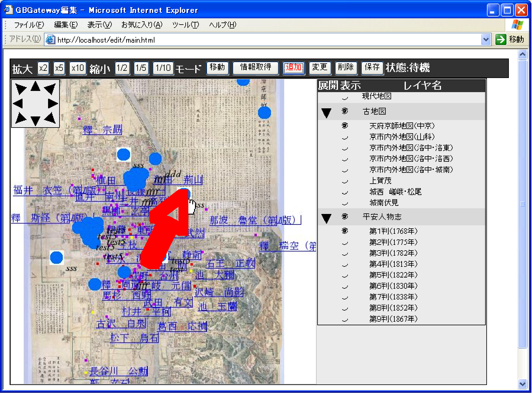Show the 京市内外地図(山科) layer

point(345,138)
